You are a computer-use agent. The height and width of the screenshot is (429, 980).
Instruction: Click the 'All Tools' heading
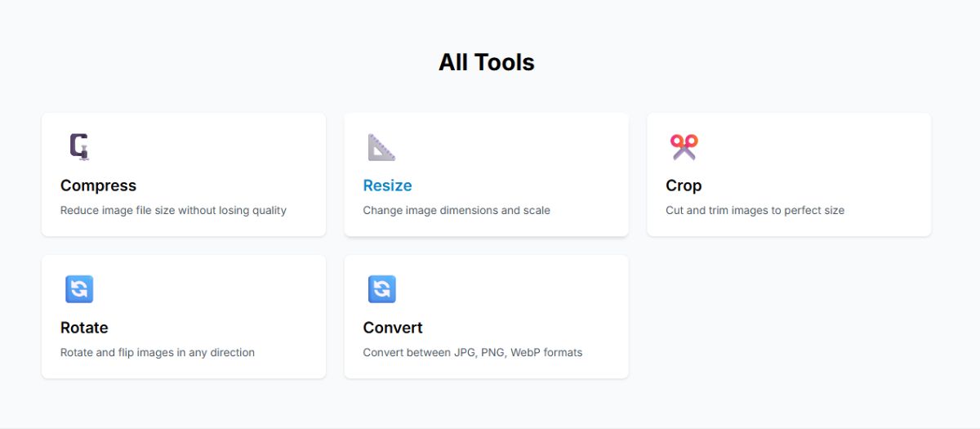pyautogui.click(x=487, y=62)
